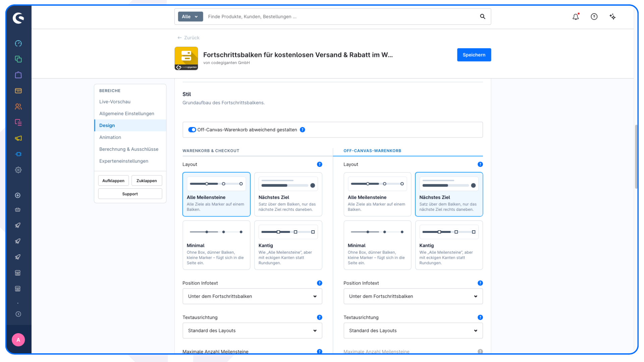Open Warenkorb Textausrichtung dropdown

[x=252, y=330]
